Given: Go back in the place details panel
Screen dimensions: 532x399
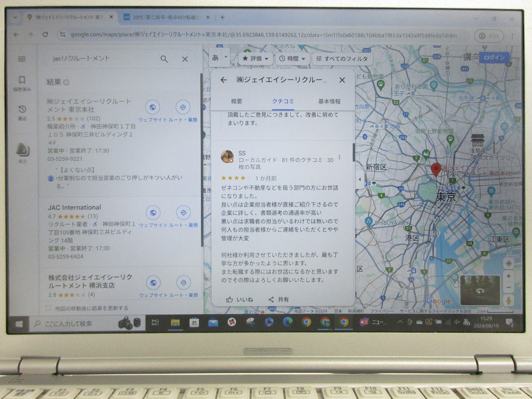Looking at the screenshot, I should (224, 80).
